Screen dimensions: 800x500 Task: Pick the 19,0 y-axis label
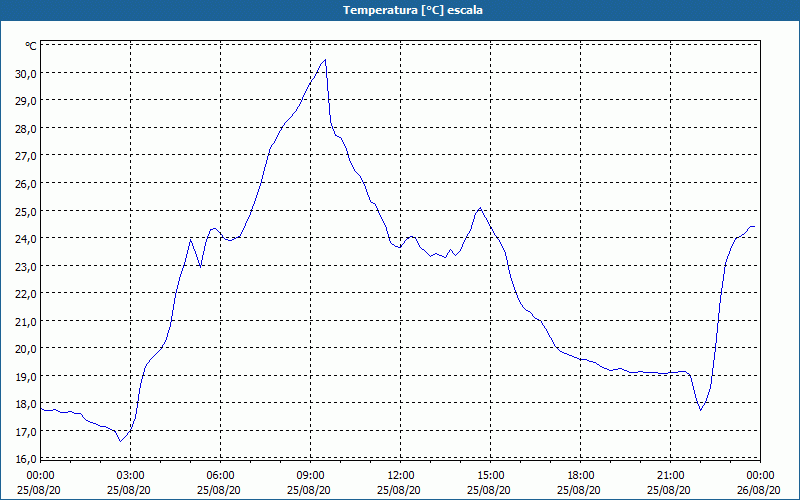[27, 377]
